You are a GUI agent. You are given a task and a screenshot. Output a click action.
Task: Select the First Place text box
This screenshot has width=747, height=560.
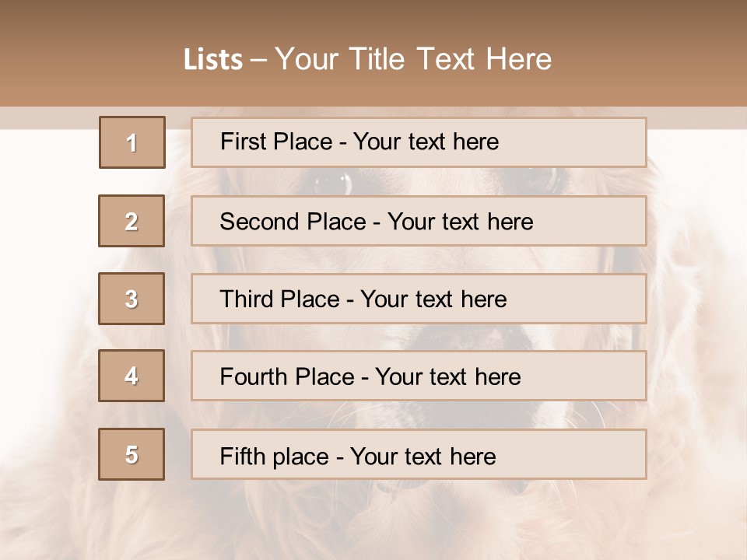click(x=419, y=142)
